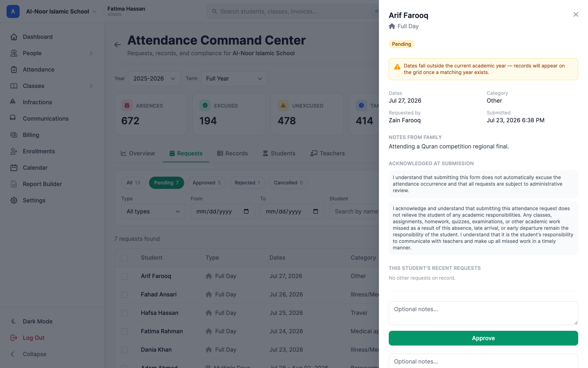Check the Arif Farooq row checkbox

click(125, 276)
